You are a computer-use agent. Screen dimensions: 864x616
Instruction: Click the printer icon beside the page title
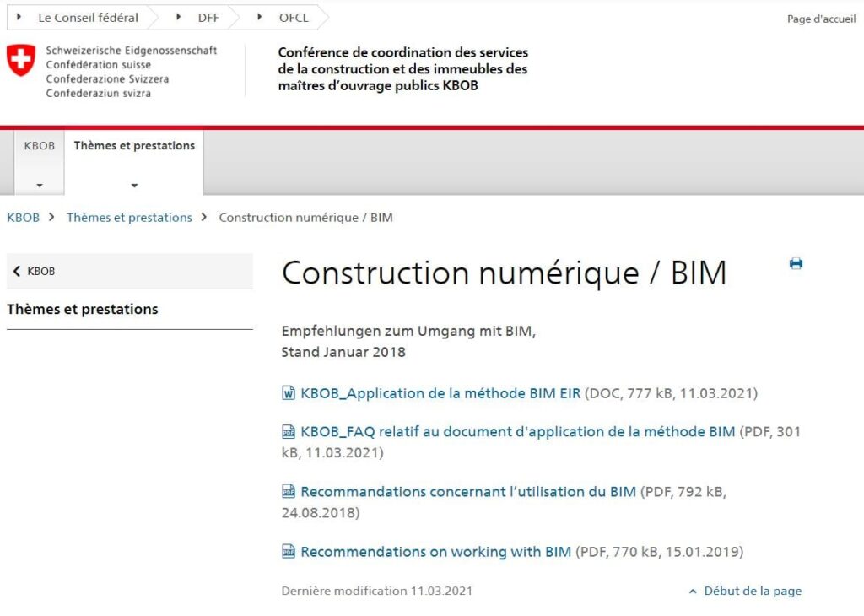coord(796,263)
